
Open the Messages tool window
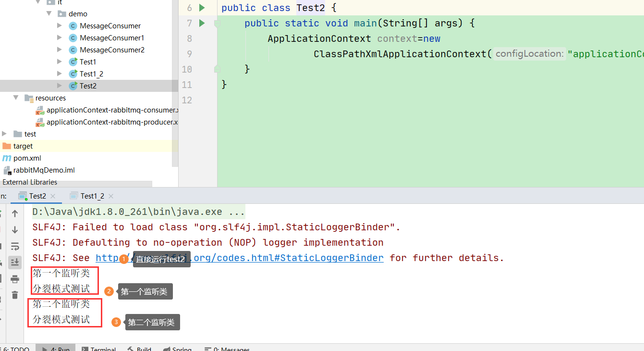227,349
